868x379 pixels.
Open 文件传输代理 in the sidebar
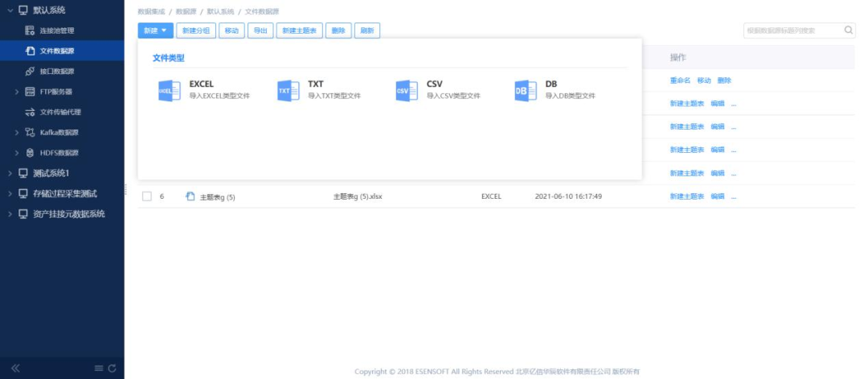pos(60,113)
